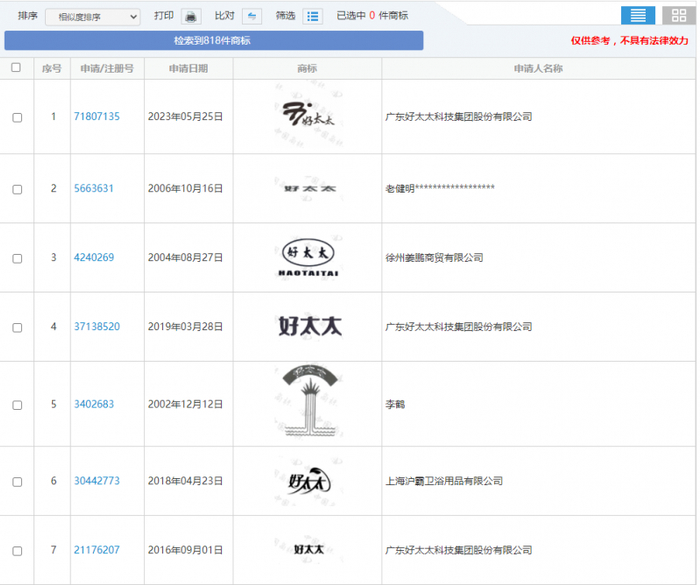The image size is (700, 585).
Task: Toggle the select-all checkbox in header
Action: [16, 67]
